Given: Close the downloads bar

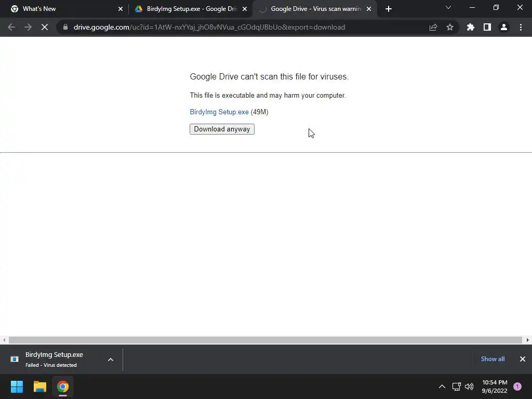Looking at the screenshot, I should (x=523, y=359).
